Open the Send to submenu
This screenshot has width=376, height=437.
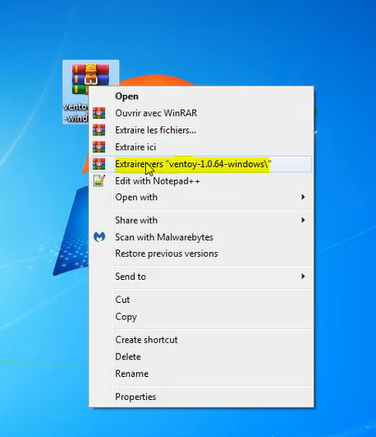pos(201,277)
